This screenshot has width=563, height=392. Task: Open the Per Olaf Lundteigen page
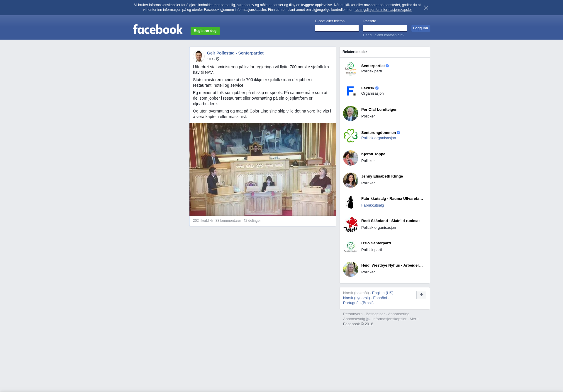pyautogui.click(x=379, y=110)
